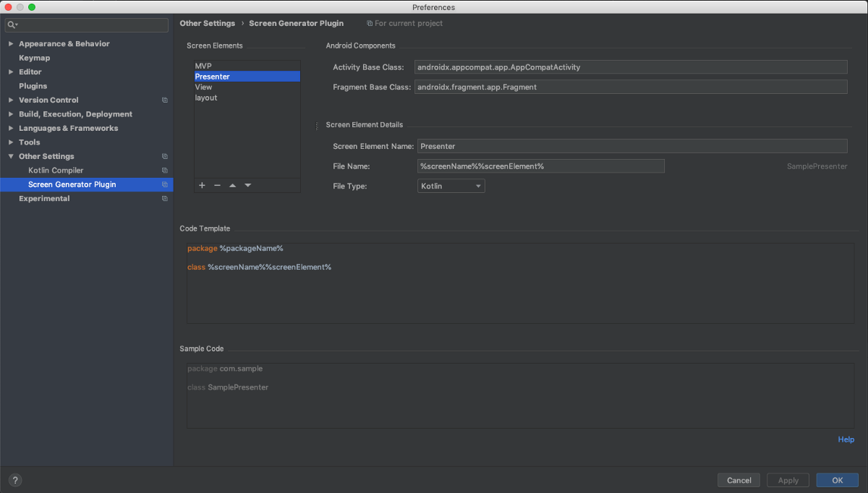Click the Fragment Base Class field
868x493 pixels.
[631, 87]
